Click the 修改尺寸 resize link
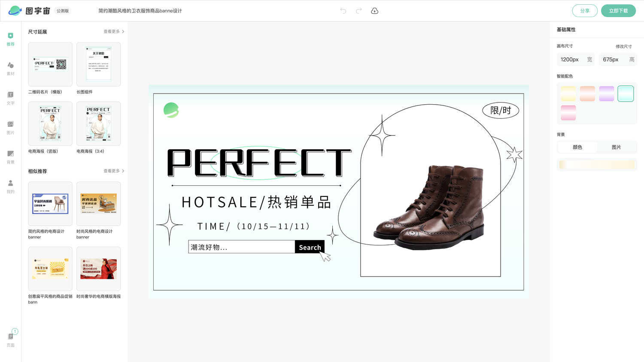Screen dimensions: 644x362 [x=623, y=46]
